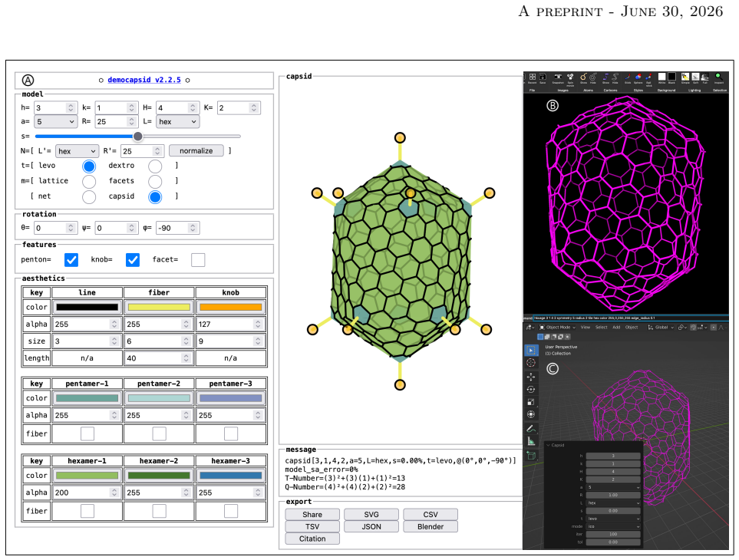Pick the 3D Cursor tool in Blender
This screenshot has width=739, height=560.
531,363
